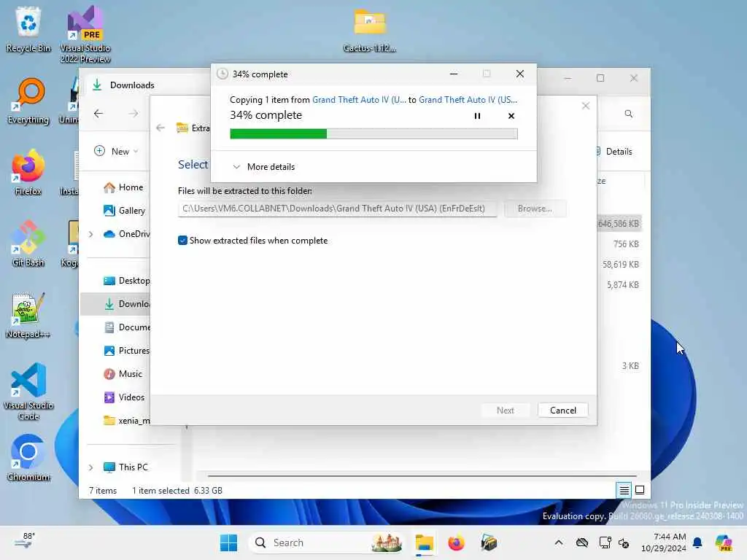Pause the file copy operation
747x560 pixels.
pyautogui.click(x=477, y=116)
